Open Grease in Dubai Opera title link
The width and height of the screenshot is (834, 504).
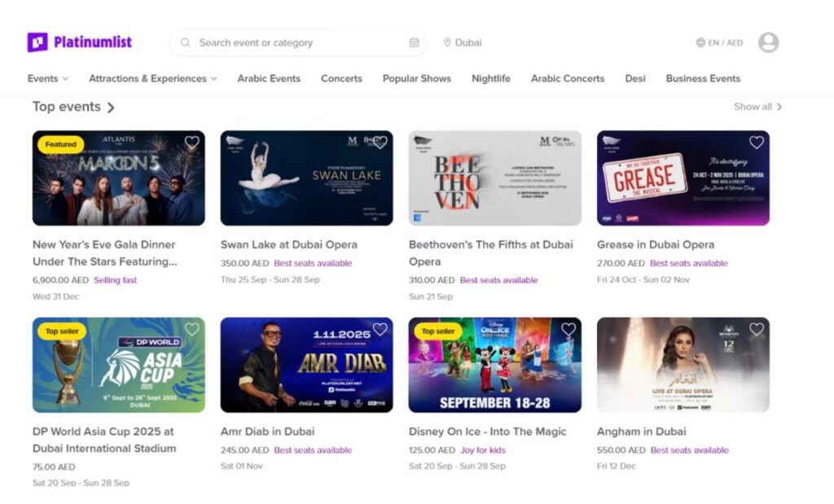point(656,244)
